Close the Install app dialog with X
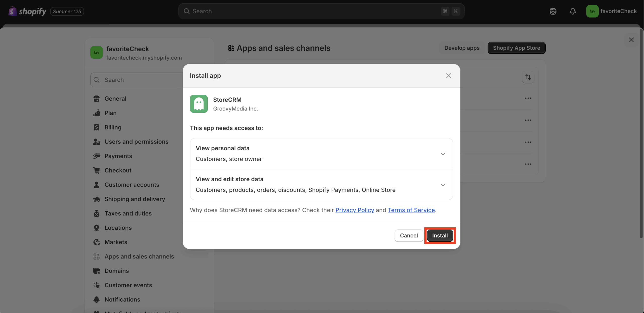 coord(449,76)
